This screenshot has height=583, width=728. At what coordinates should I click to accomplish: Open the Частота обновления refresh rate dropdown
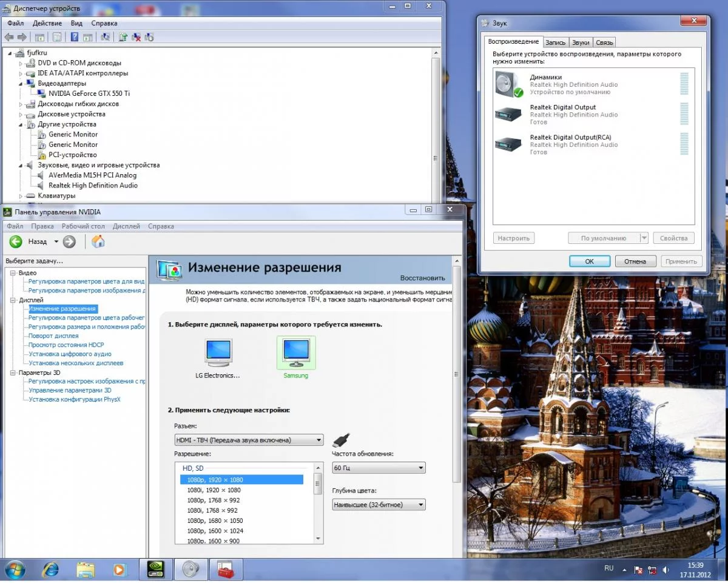(379, 468)
